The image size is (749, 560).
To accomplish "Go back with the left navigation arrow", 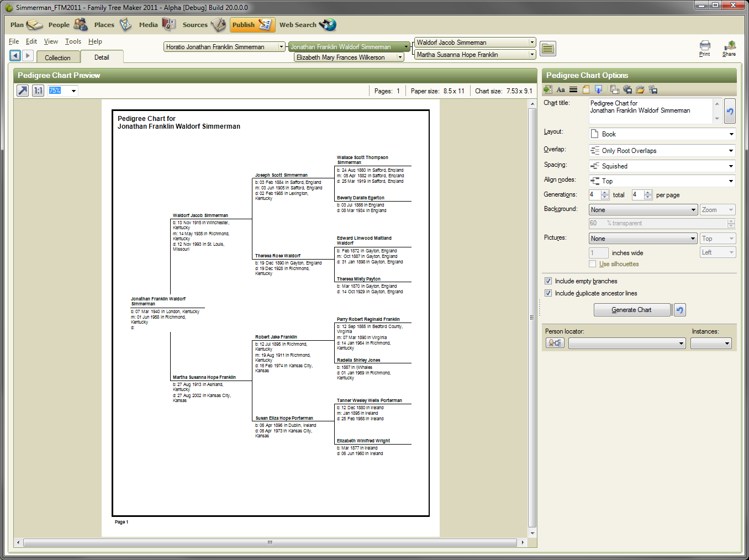I will tap(15, 56).
